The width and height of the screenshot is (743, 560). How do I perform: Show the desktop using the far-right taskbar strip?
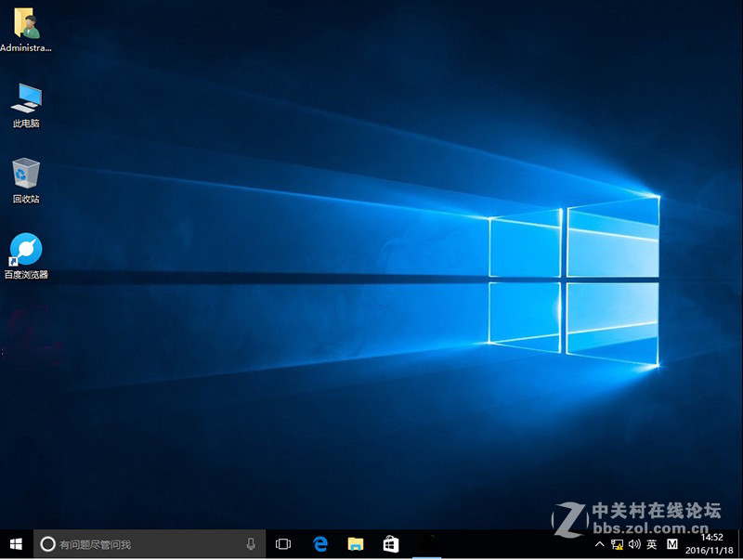[740, 543]
